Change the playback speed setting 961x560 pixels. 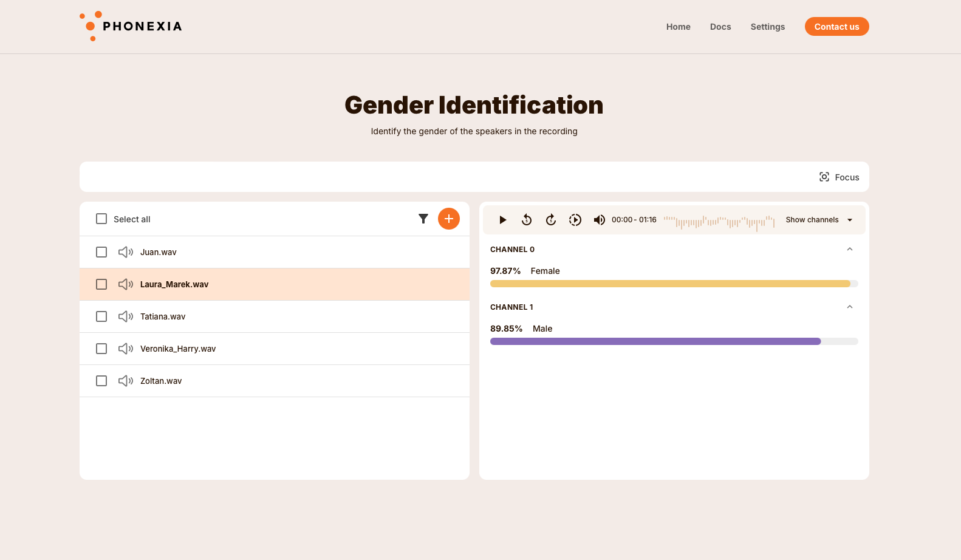click(575, 220)
